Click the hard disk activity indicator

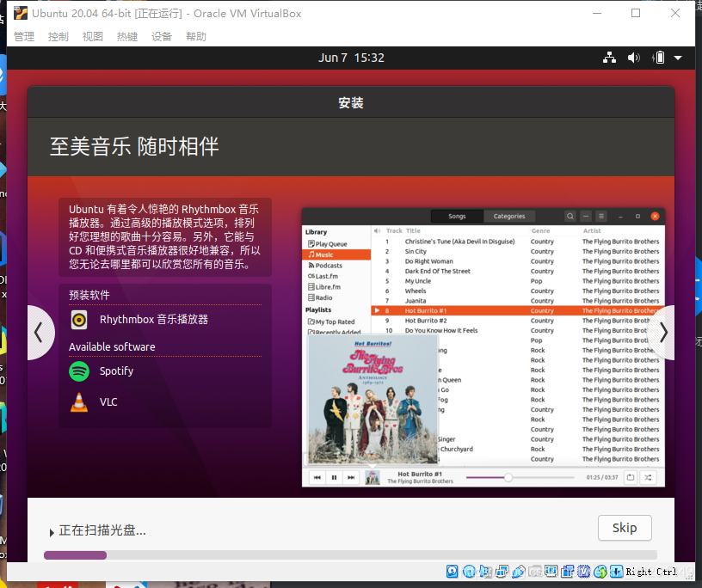453,571
